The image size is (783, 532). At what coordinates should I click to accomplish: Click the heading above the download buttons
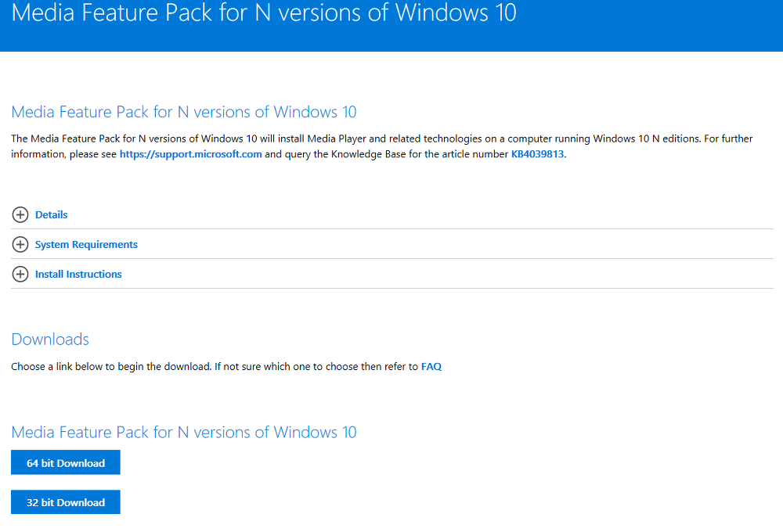pyautogui.click(x=184, y=432)
